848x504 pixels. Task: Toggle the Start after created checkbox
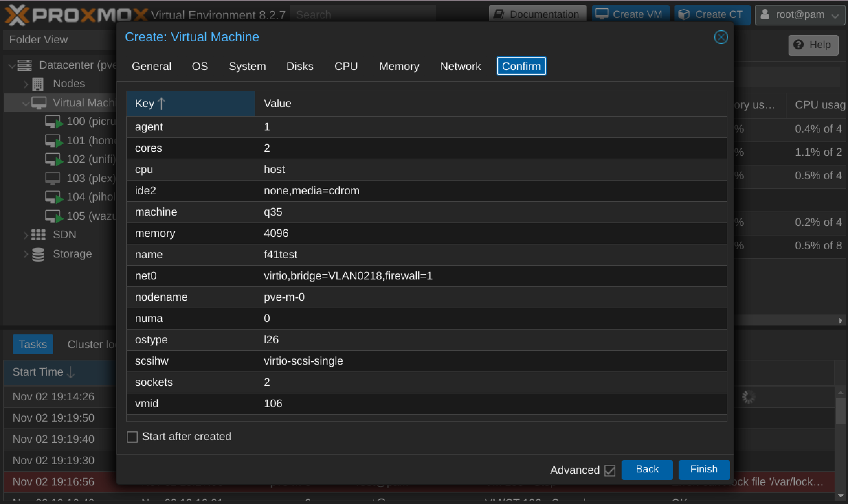coord(132,437)
